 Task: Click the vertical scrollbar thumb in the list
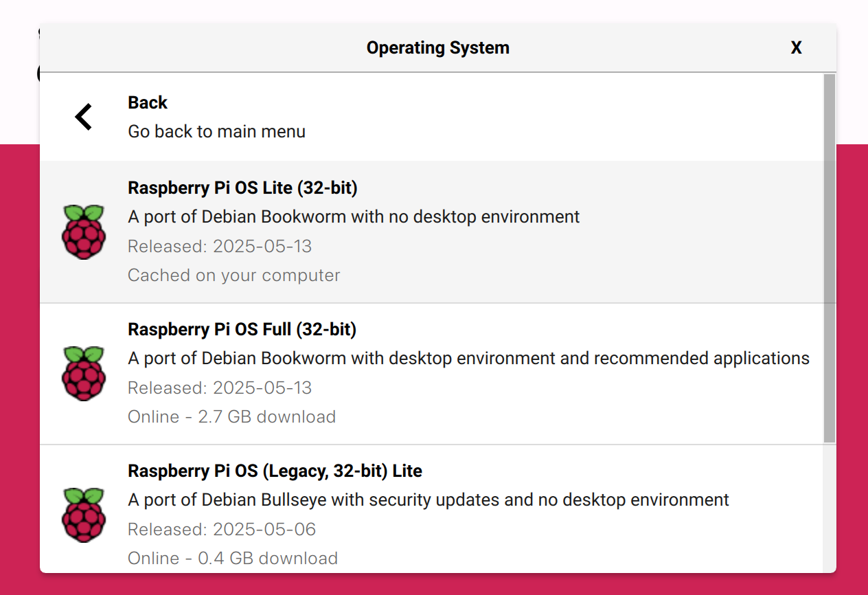pyautogui.click(x=830, y=258)
